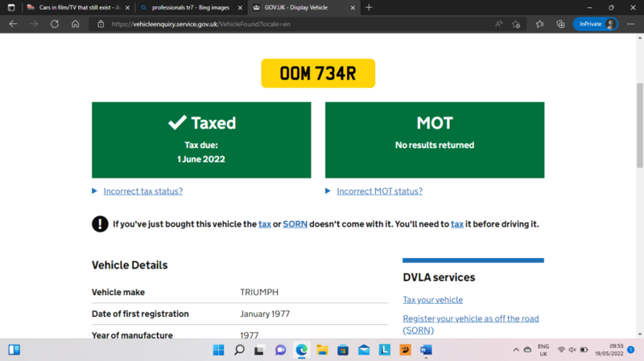644x361 pixels.
Task: Go to browser home page icon
Action: point(75,24)
